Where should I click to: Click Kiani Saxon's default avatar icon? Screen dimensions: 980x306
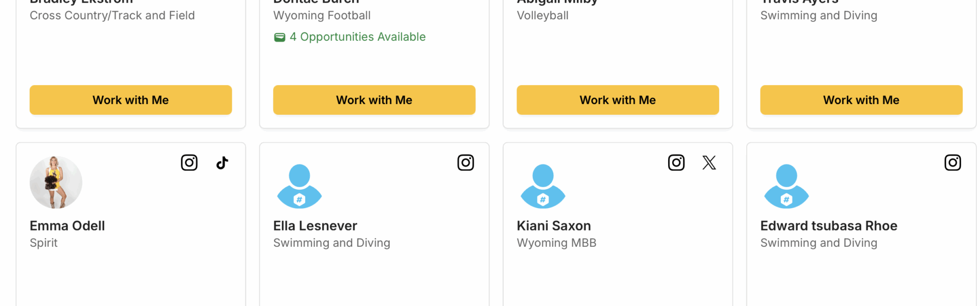point(543,186)
